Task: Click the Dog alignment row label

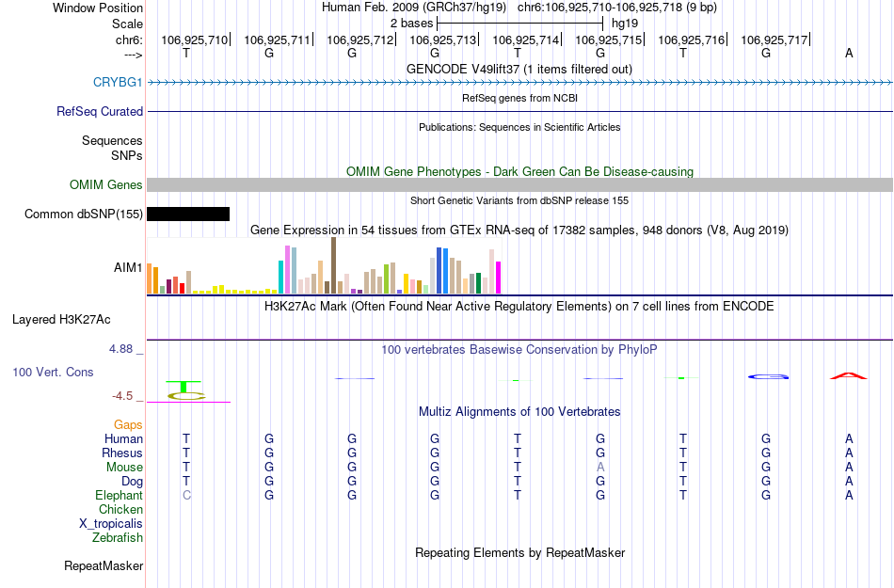Action: tap(133, 481)
